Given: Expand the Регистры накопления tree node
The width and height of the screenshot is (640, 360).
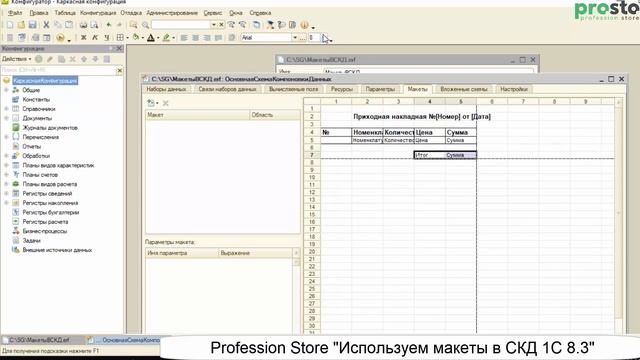Looking at the screenshot, I should pyautogui.click(x=7, y=202).
